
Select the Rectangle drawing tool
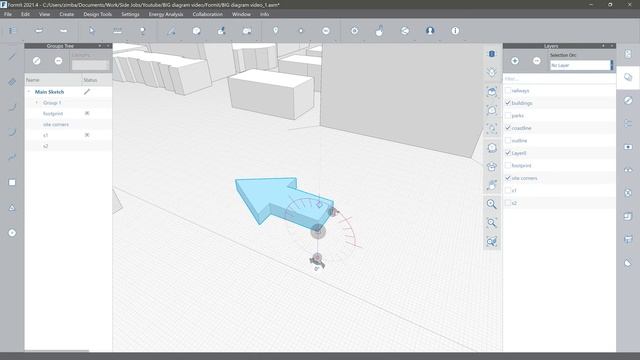tap(12, 82)
